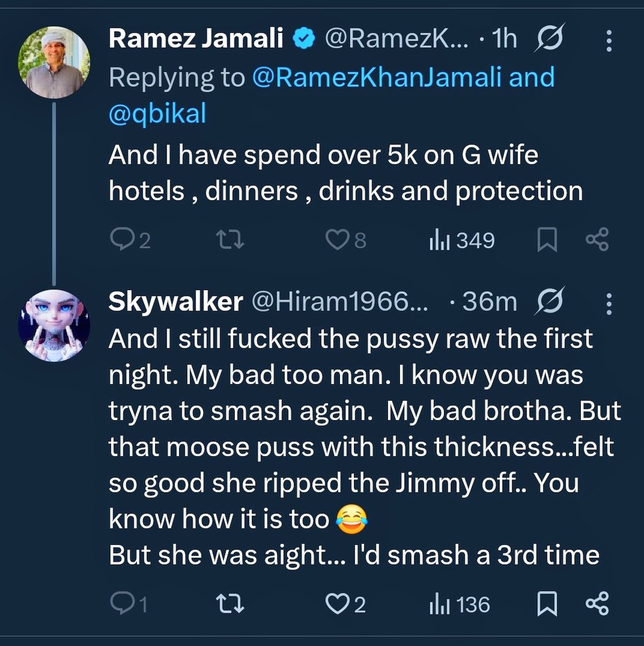View analytics showing 349 views
Viewport: 644px width, 646px height.
pos(438,240)
